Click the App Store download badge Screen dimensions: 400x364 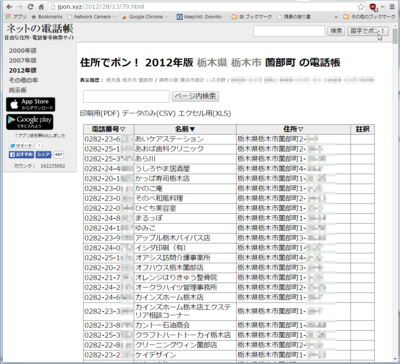[31, 105]
